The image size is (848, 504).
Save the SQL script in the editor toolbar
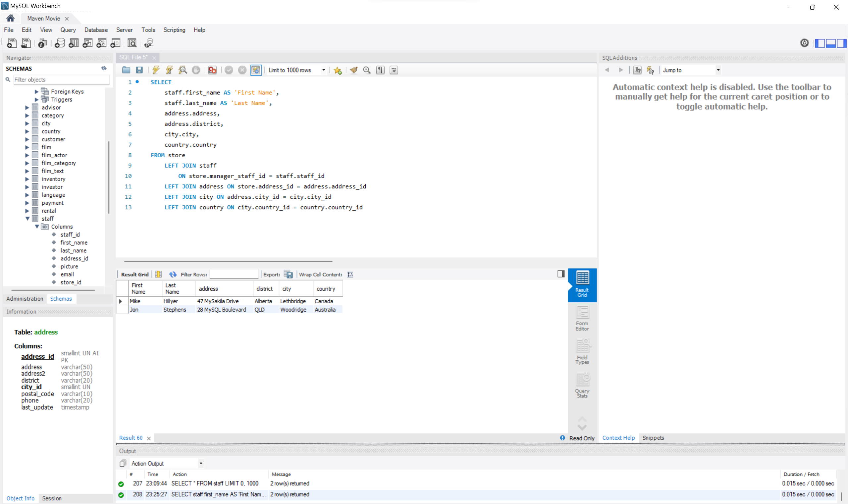tap(139, 70)
